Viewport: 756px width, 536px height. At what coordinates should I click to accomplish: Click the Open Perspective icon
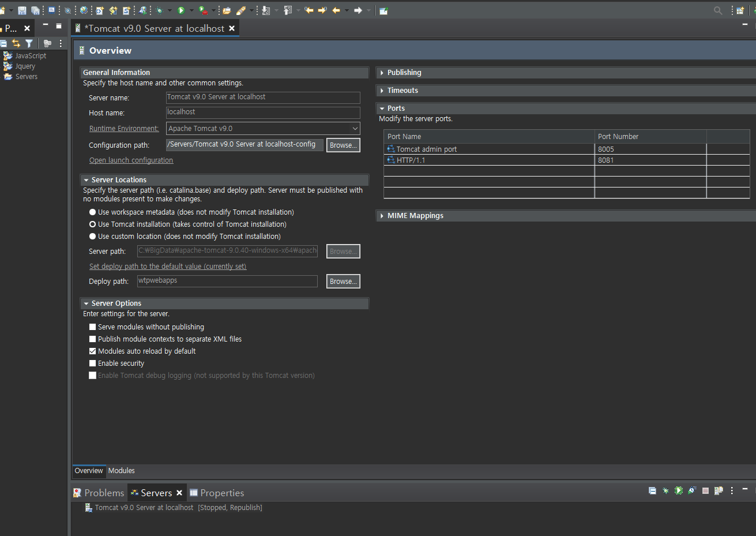pos(740,10)
